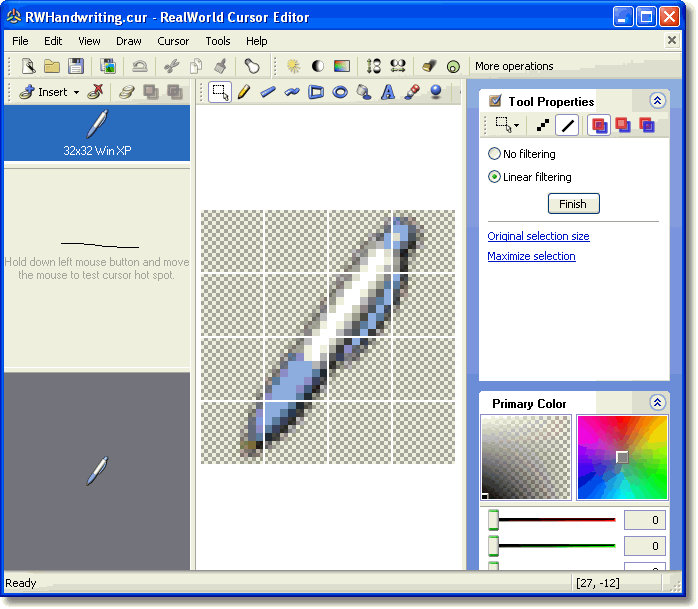Viewport: 698px width, 609px height.
Task: Pick a hue in the color wheel square
Action: (622, 457)
